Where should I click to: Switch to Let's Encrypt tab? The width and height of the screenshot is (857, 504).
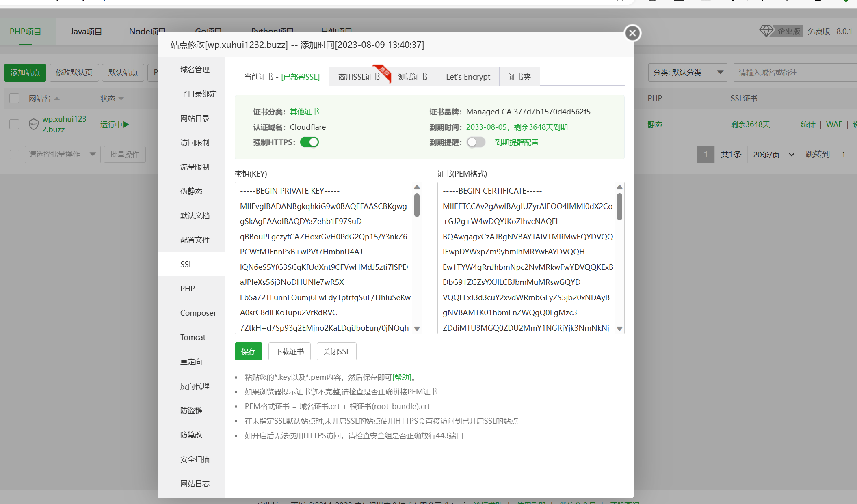click(468, 77)
